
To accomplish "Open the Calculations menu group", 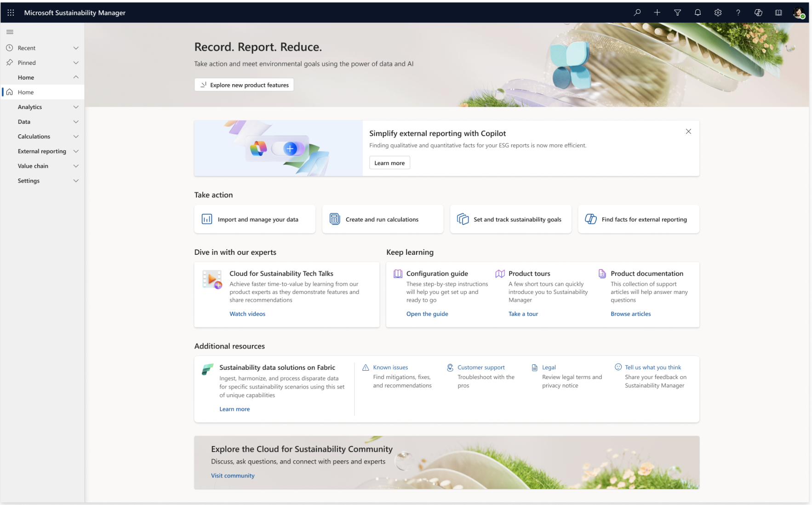I will (x=42, y=136).
